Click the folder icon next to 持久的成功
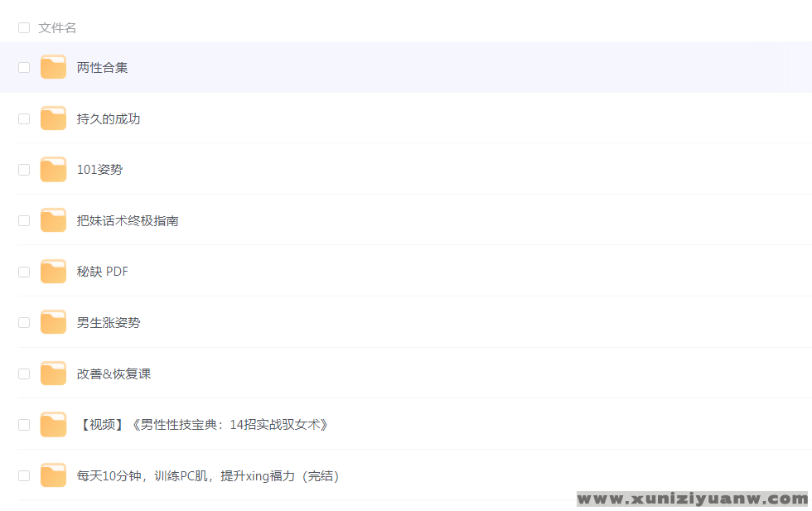Viewport: 812px width, 511px height. (53, 118)
